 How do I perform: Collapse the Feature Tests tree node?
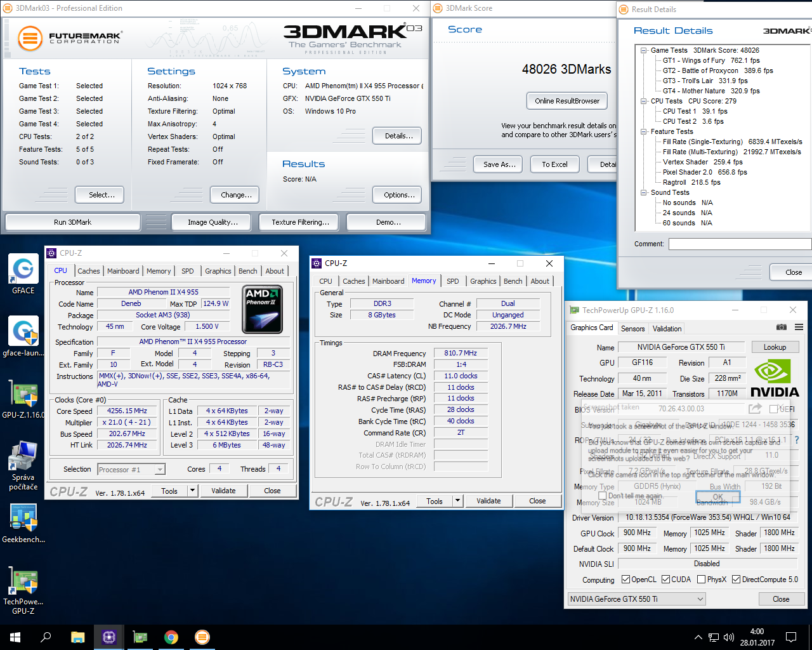(644, 131)
